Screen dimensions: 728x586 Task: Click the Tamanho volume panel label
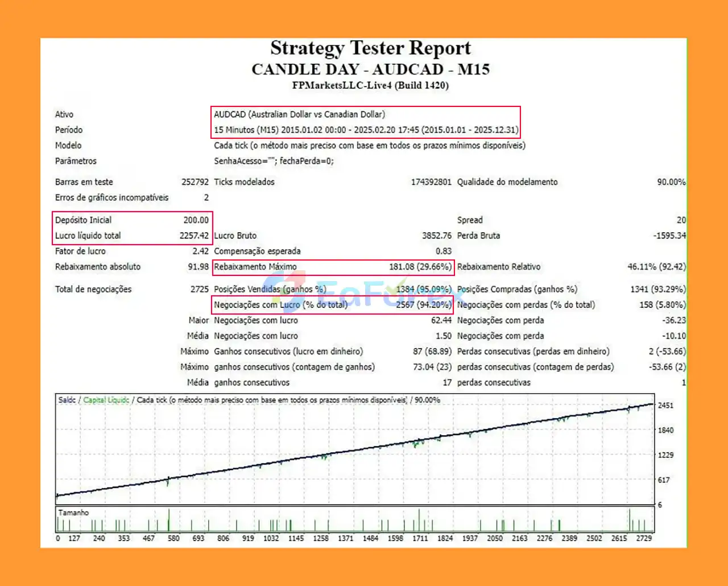[73, 513]
